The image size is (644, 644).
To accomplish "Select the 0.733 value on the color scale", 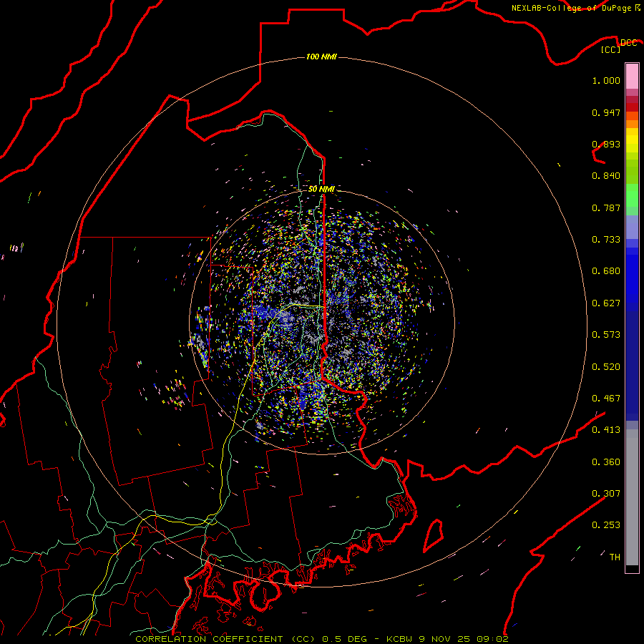I will point(606,240).
